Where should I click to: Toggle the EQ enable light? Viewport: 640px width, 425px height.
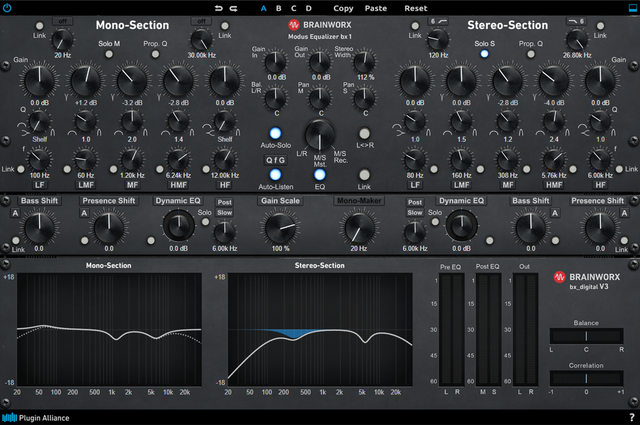point(320,175)
